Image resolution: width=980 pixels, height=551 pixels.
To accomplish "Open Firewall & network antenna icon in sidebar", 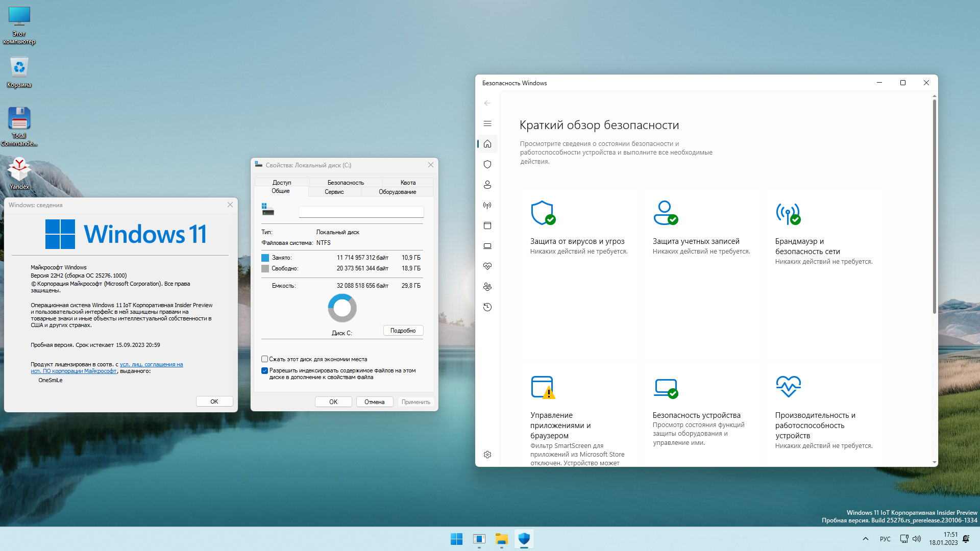I will (x=487, y=205).
